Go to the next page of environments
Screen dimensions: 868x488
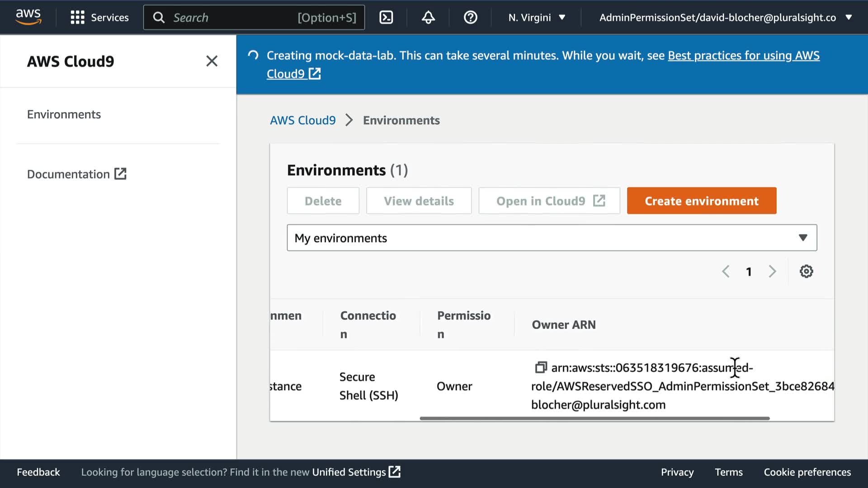coord(772,272)
